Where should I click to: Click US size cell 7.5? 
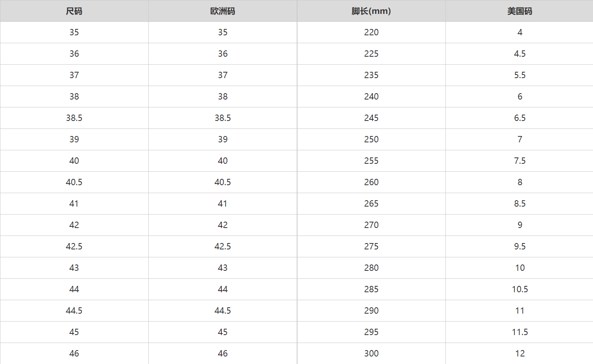[x=520, y=161]
